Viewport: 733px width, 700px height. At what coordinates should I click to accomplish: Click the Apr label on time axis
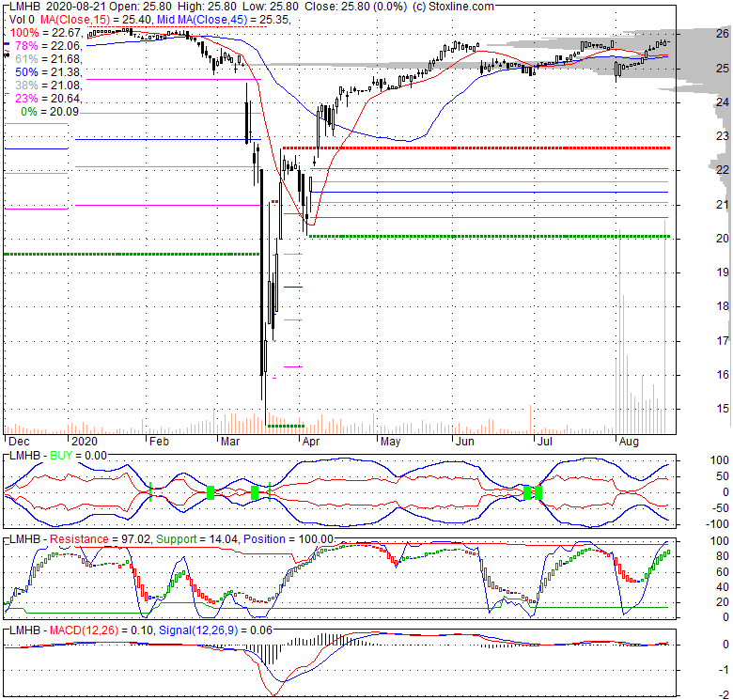pyautogui.click(x=311, y=442)
